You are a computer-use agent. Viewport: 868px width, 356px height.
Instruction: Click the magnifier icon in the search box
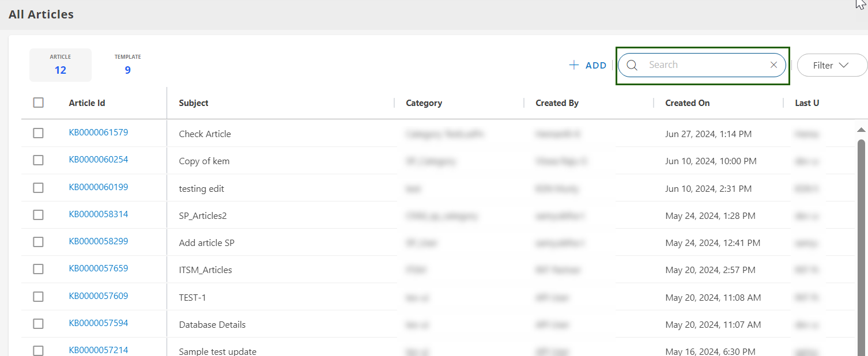[632, 65]
